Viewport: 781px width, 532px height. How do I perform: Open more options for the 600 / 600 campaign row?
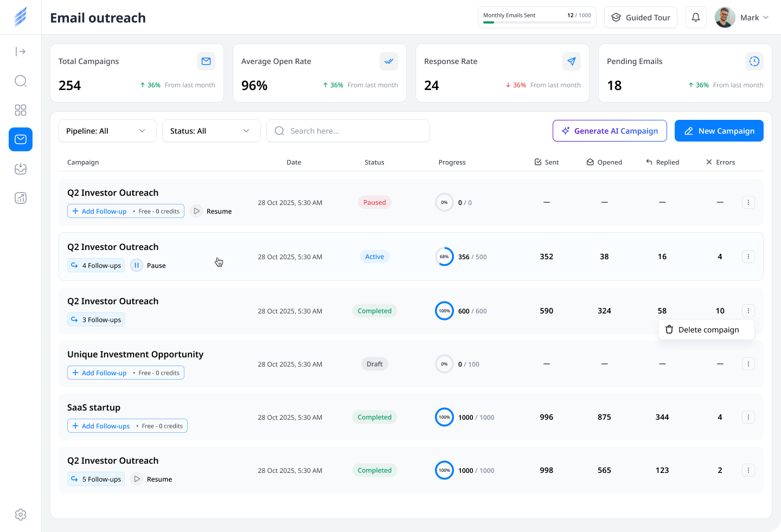click(x=748, y=311)
